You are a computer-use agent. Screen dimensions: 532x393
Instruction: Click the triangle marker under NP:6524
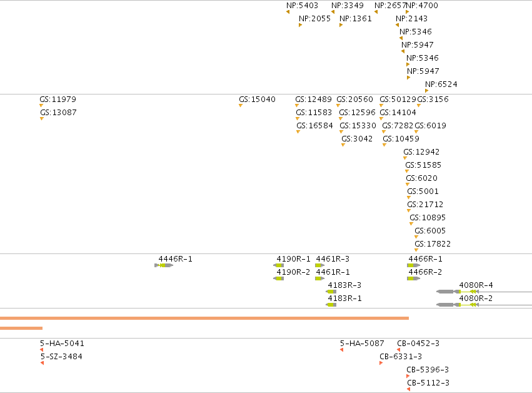click(x=426, y=91)
